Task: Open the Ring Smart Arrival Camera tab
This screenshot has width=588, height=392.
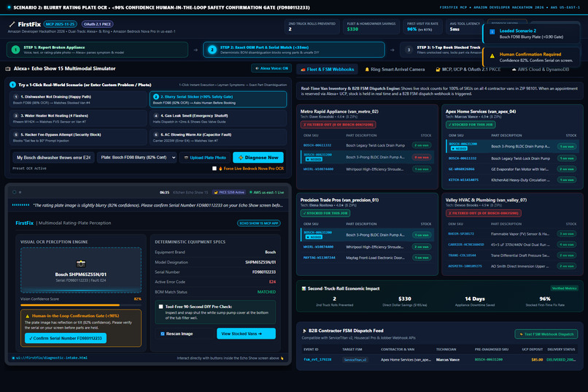Action: coord(395,69)
